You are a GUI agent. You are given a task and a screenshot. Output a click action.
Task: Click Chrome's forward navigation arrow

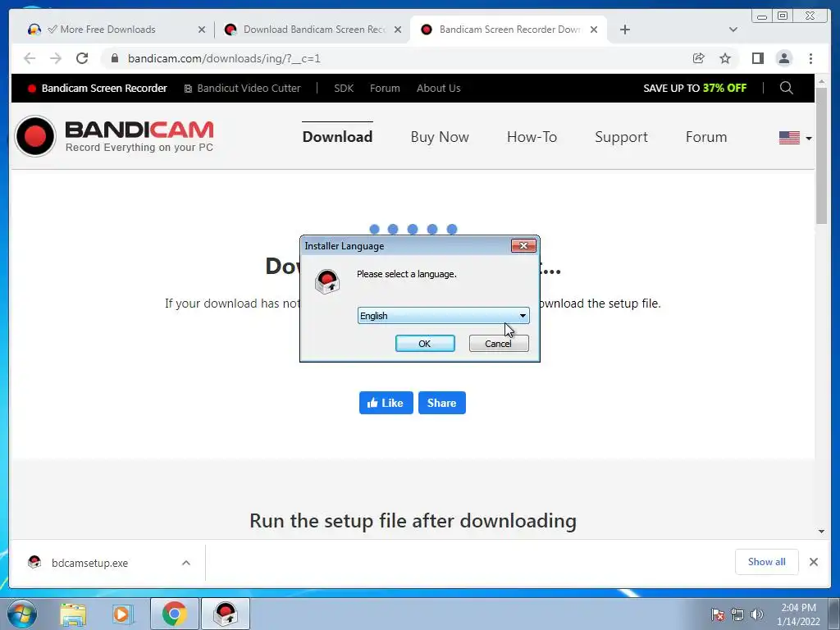[x=56, y=58]
